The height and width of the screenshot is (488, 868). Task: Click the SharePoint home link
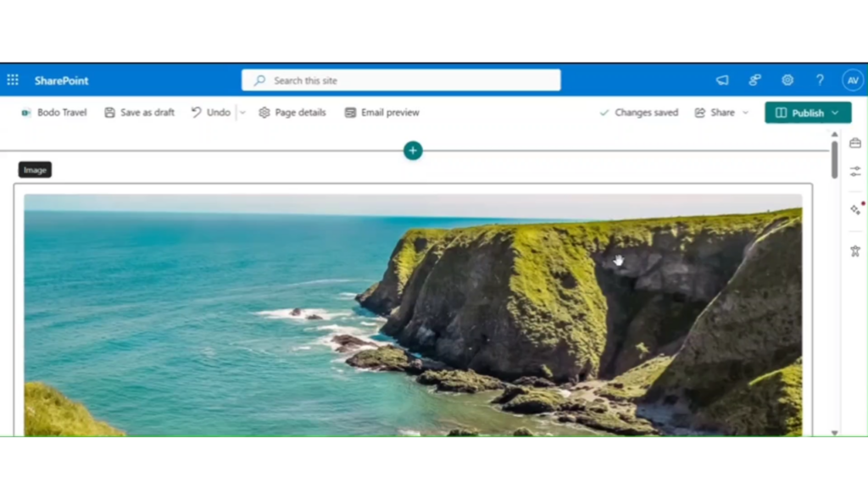pyautogui.click(x=61, y=80)
